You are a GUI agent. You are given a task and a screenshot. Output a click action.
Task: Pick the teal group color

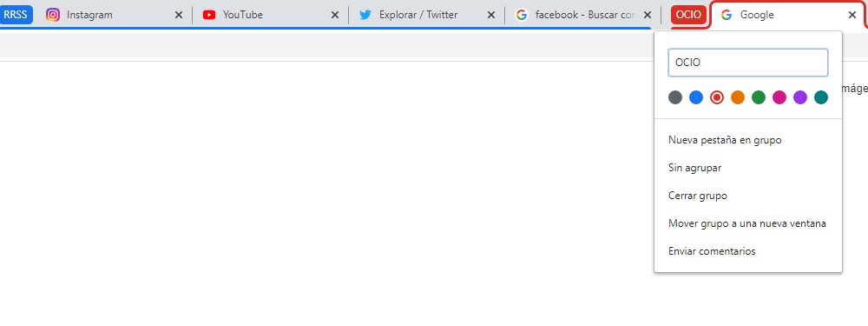click(x=821, y=97)
